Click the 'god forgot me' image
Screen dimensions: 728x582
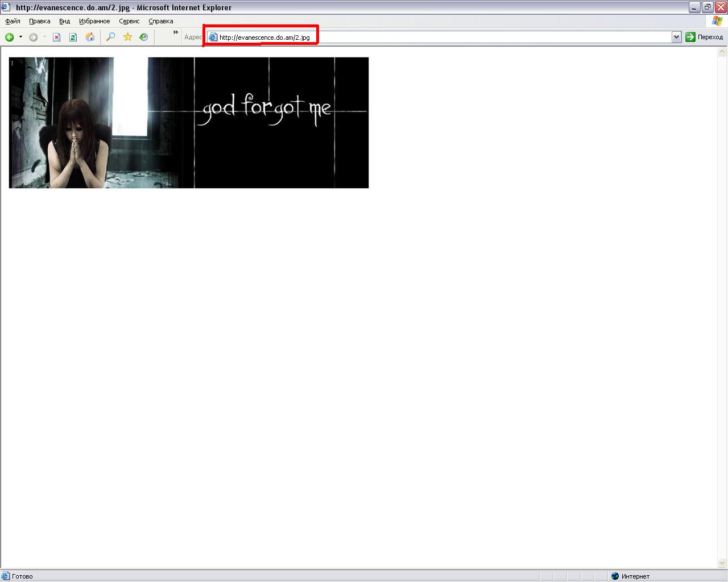pyautogui.click(x=189, y=123)
